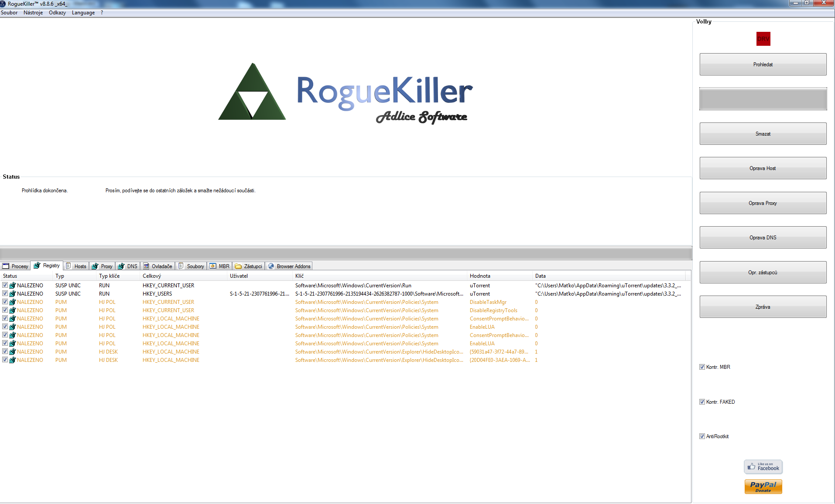The image size is (835, 504).
Task: Click the Smazat delete button
Action: pos(763,134)
